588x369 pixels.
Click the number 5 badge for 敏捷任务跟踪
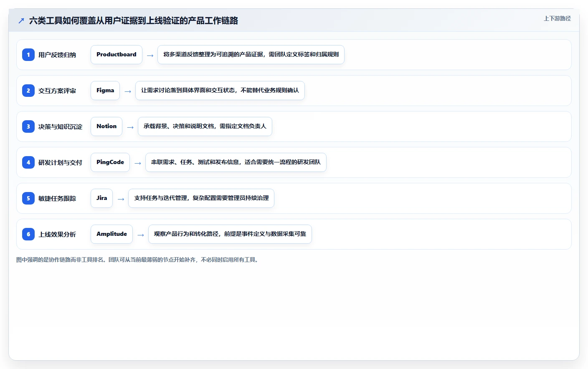point(28,198)
